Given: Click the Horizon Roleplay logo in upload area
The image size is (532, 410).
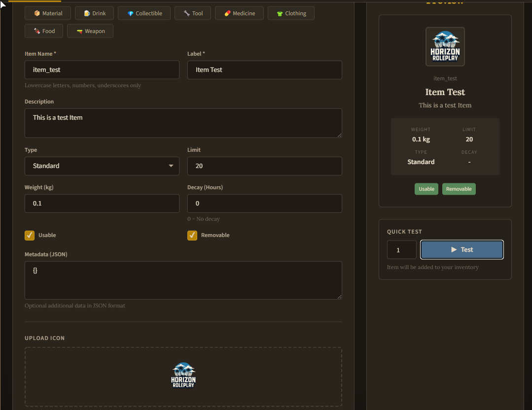Looking at the screenshot, I should [x=183, y=376].
